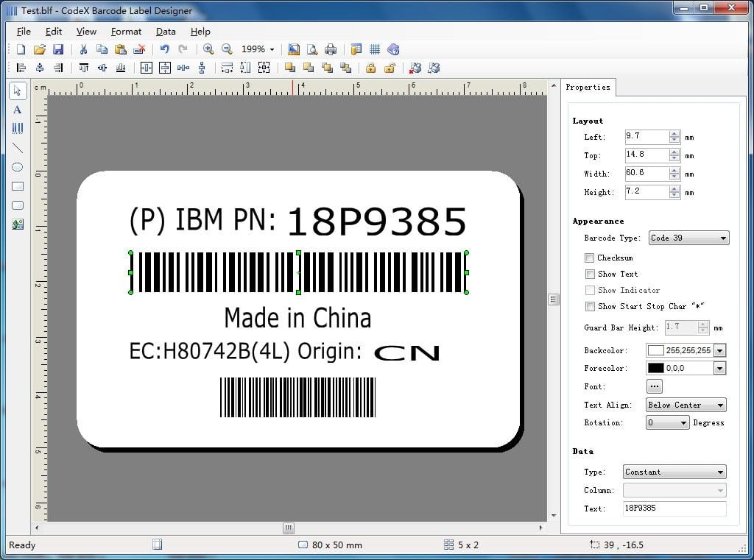Align objects to top edges

84,68
